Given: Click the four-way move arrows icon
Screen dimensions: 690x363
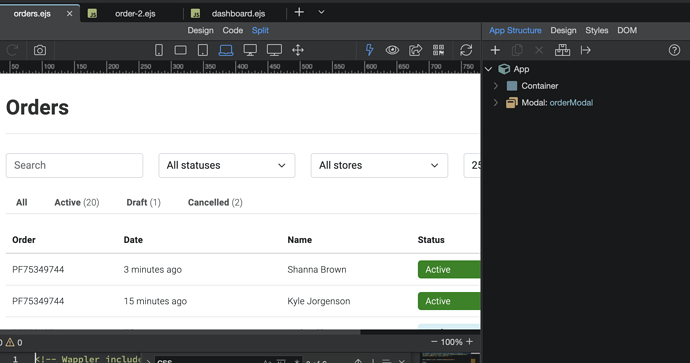Looking at the screenshot, I should pyautogui.click(x=298, y=50).
